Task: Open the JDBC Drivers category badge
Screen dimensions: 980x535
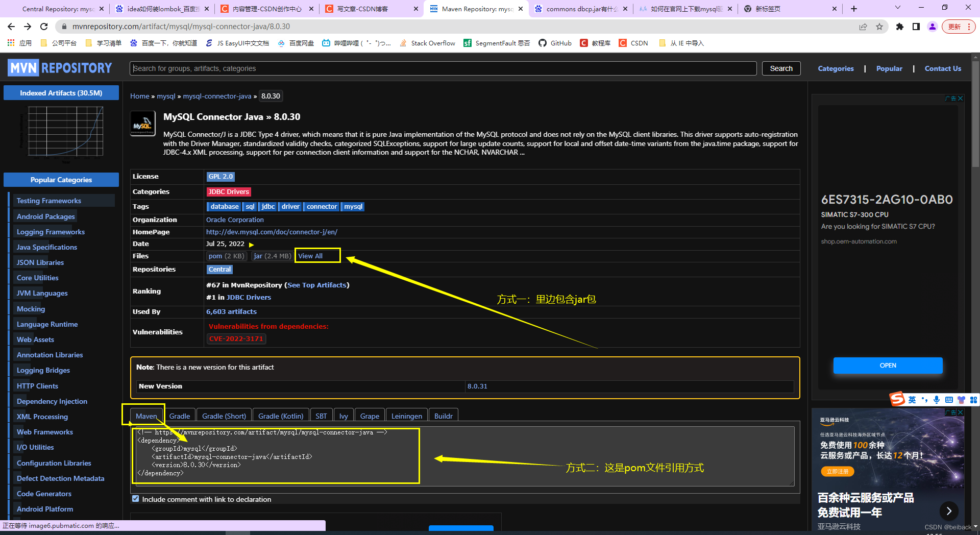Action: (229, 192)
